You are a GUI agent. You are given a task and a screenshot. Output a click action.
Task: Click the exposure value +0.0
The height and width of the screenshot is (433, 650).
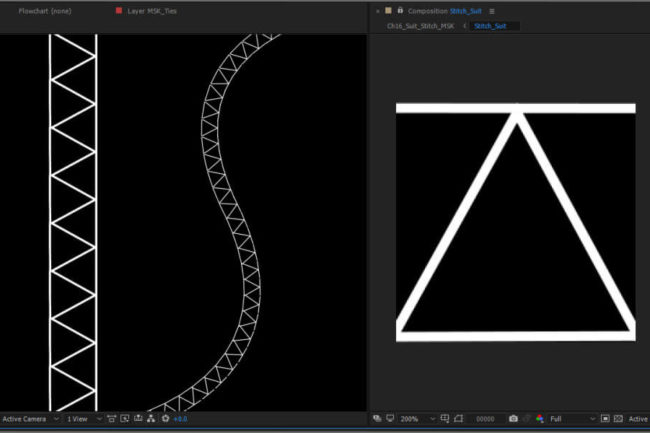(180, 419)
